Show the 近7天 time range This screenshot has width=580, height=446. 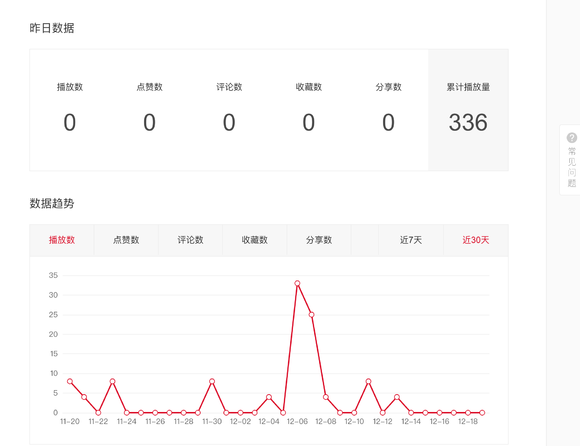point(411,240)
